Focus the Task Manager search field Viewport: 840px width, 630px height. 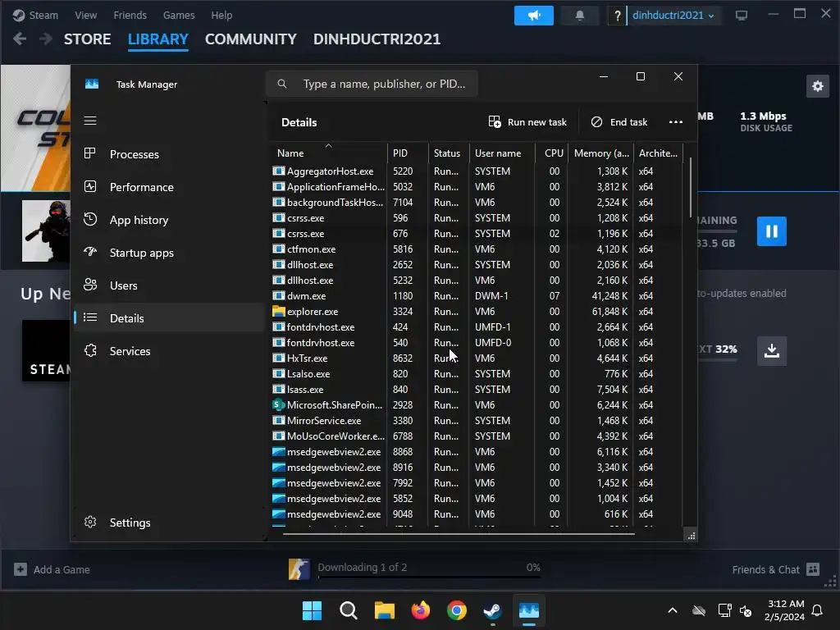pos(372,84)
